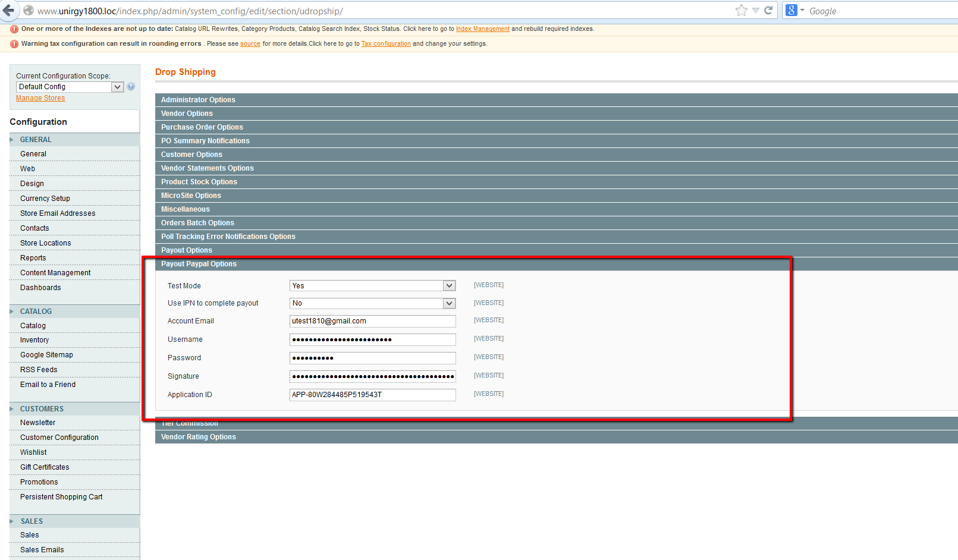The image size is (958, 560).
Task: Open Customer Configuration tab
Action: tap(75, 438)
